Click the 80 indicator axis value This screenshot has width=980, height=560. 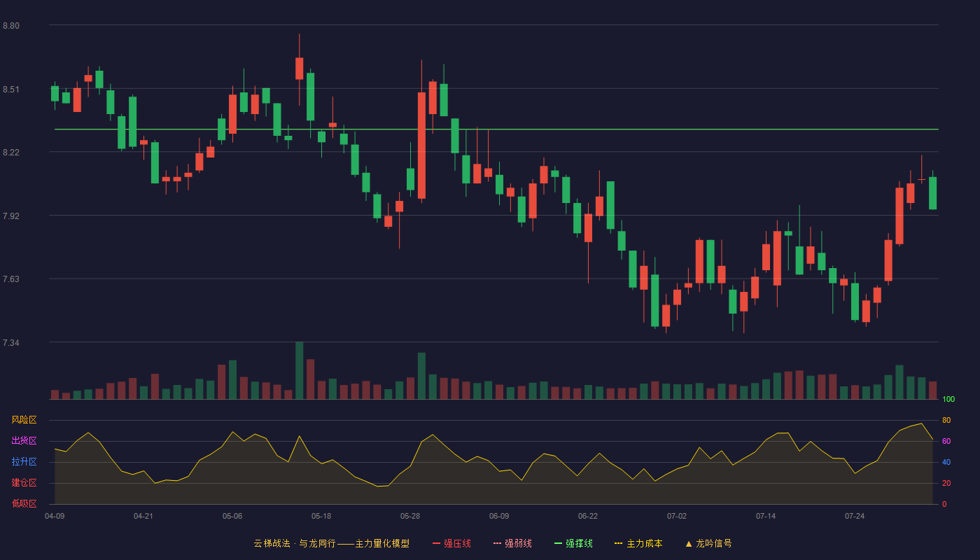tap(946, 420)
